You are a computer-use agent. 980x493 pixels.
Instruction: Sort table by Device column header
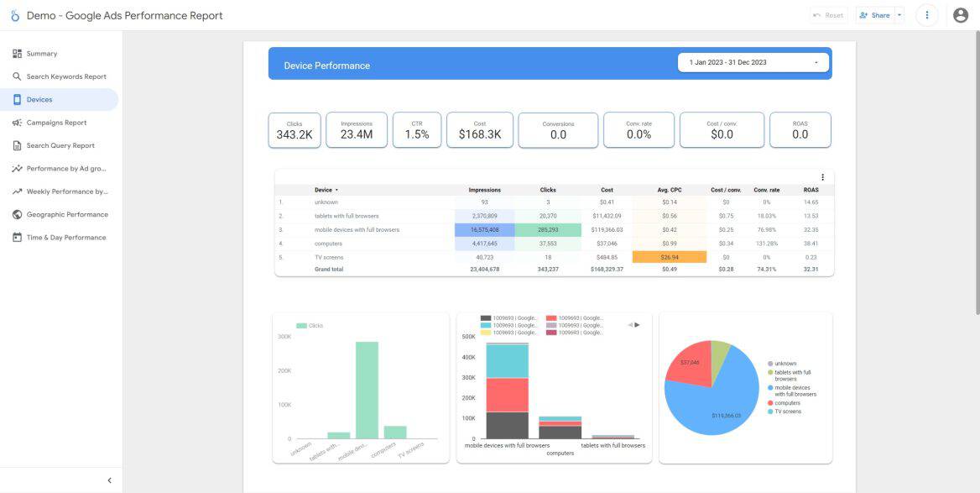click(x=326, y=190)
